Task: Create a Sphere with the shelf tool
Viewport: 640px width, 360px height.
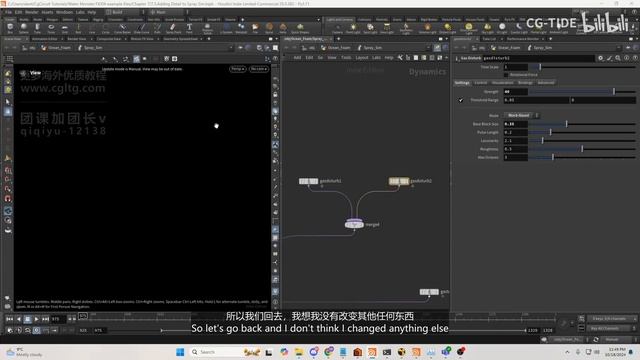Action: 24,28
